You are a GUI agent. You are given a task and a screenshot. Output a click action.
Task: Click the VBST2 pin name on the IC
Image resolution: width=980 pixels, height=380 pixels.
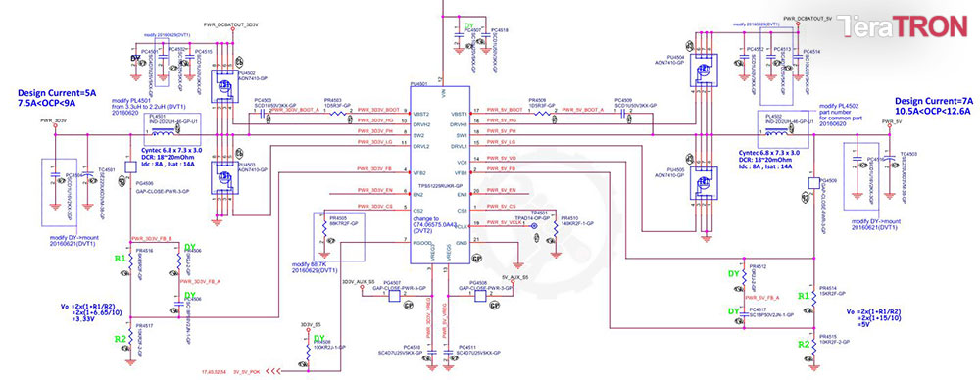pos(420,115)
